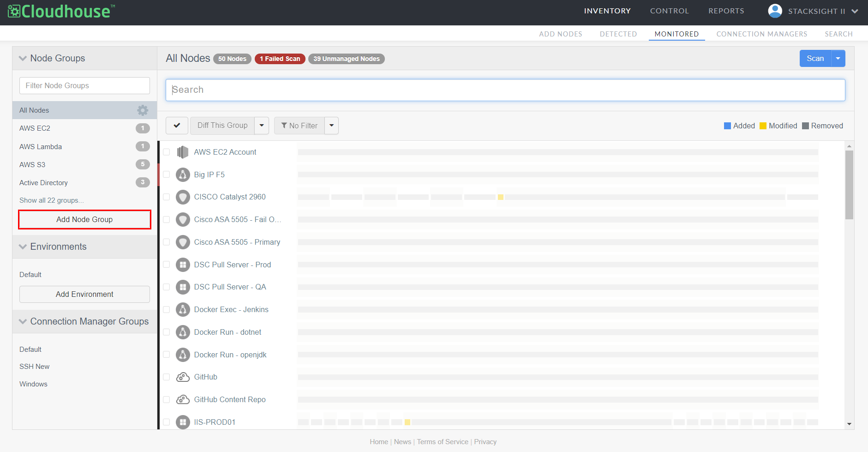
Task: Open the INVENTORY menu
Action: (607, 11)
